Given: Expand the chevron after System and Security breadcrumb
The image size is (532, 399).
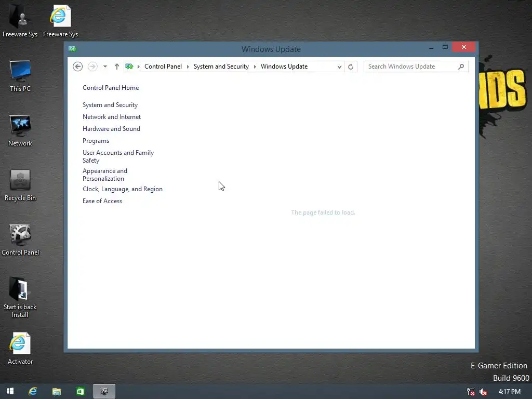Looking at the screenshot, I should pyautogui.click(x=255, y=66).
